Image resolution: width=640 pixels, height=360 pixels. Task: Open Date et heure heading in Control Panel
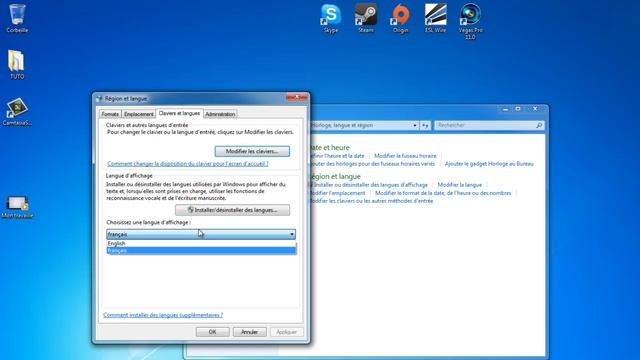(x=329, y=147)
